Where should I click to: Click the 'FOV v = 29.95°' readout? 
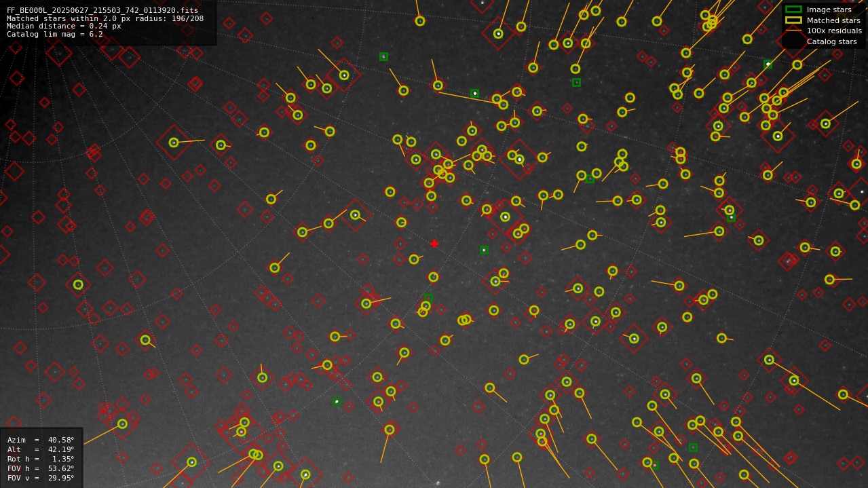tap(41, 478)
